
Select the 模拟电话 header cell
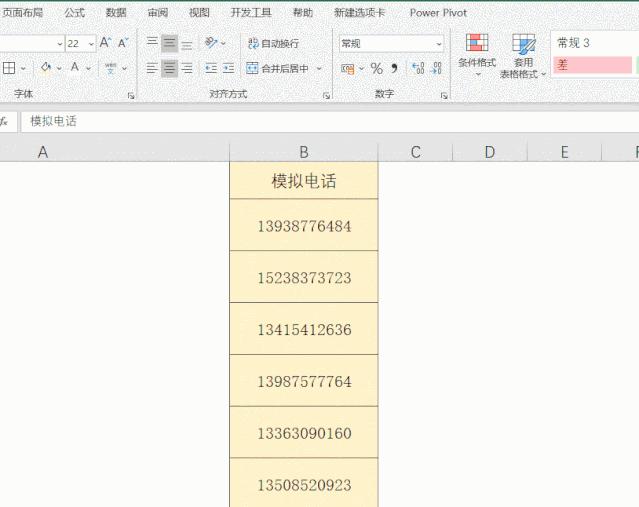304,181
